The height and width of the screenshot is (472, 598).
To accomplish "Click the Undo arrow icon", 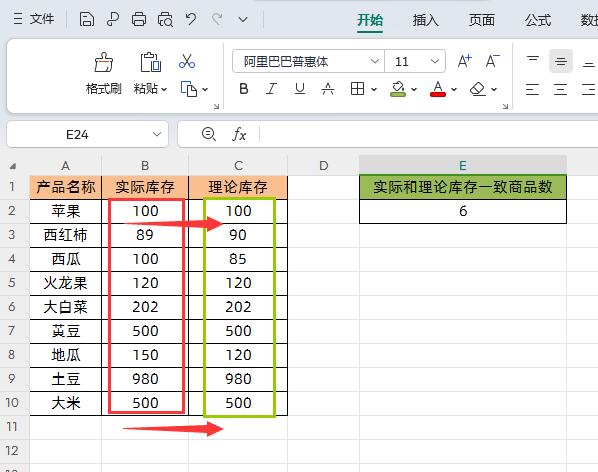I will [191, 19].
